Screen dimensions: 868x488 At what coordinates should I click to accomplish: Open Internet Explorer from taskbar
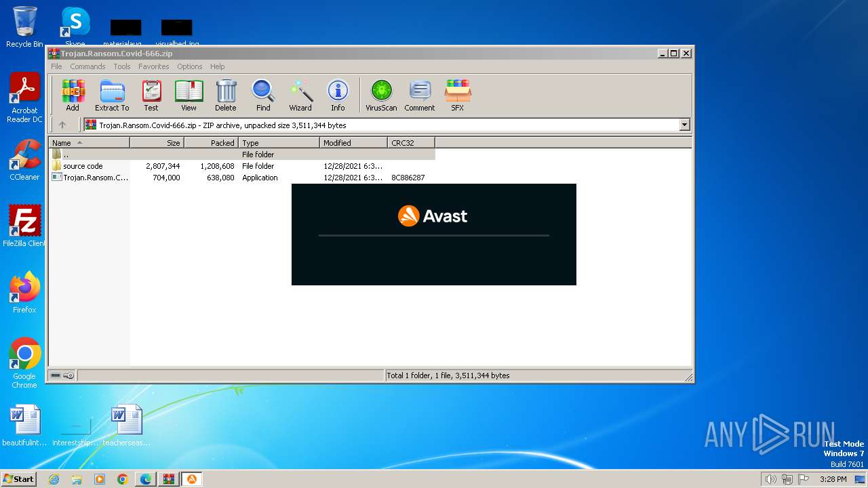click(54, 479)
